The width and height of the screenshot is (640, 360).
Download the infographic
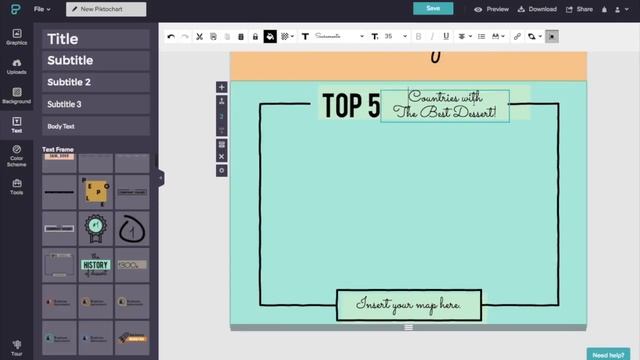537,9
